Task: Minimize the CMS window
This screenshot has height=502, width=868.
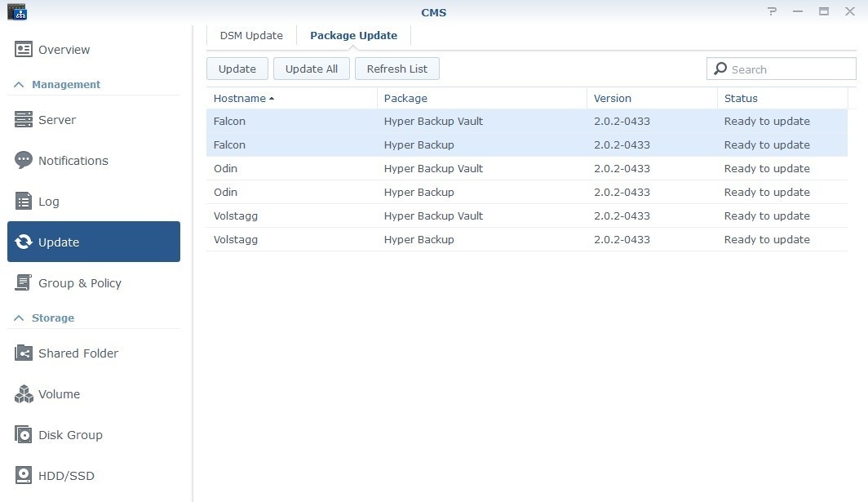Action: pos(798,11)
